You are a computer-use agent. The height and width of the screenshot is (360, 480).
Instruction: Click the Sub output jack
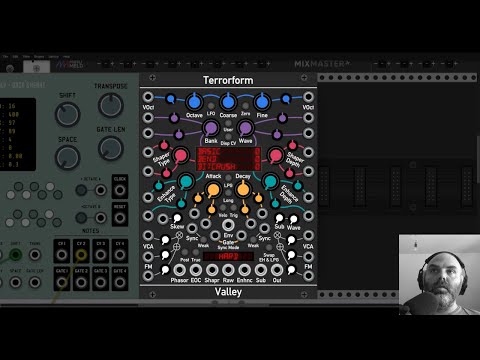(261, 270)
